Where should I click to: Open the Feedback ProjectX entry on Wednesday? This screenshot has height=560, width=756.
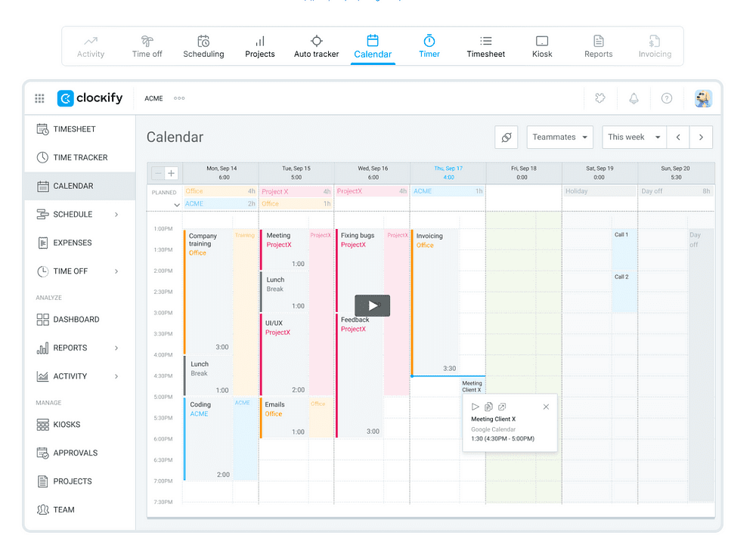(360, 376)
